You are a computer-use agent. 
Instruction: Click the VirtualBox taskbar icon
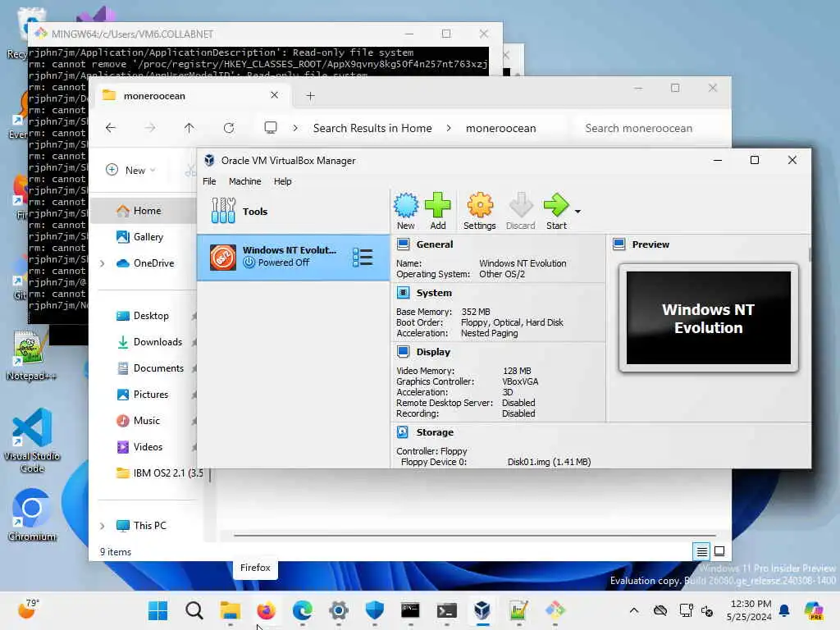tap(482, 610)
